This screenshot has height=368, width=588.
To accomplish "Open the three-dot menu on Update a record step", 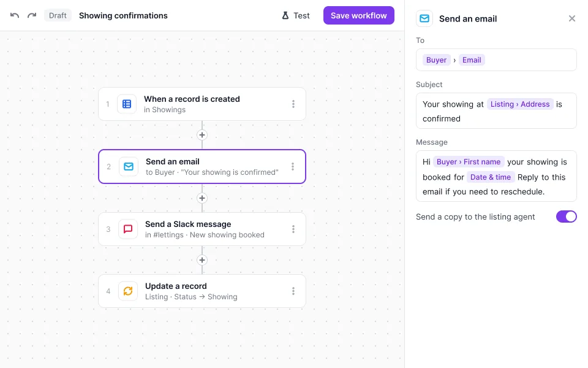I will [293, 291].
